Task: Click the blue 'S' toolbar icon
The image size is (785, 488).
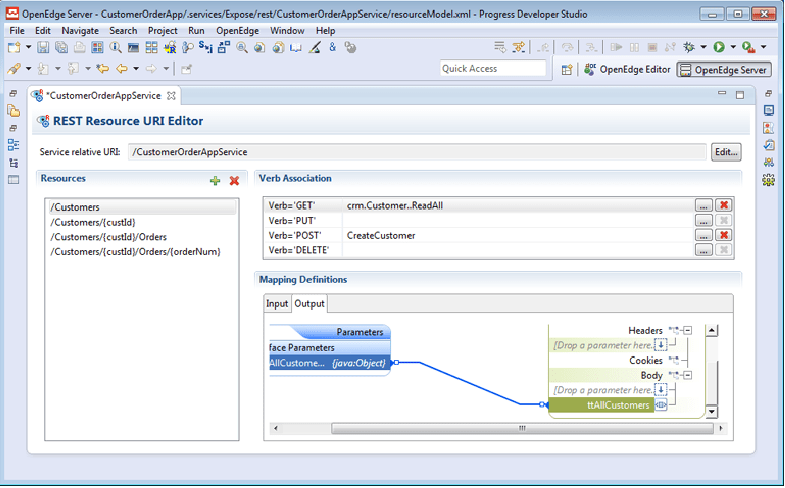Action: coord(205,47)
